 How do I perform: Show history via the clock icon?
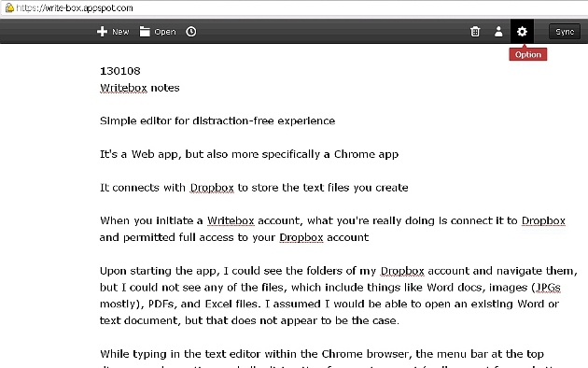(x=191, y=32)
